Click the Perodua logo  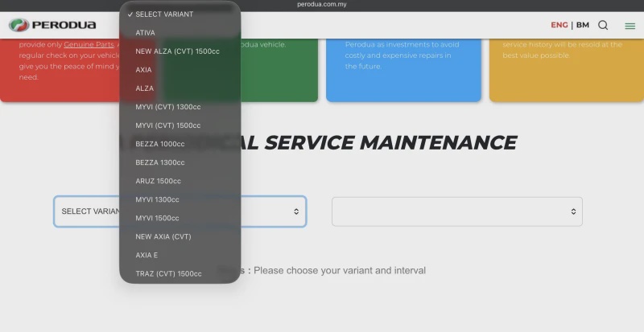click(52, 25)
